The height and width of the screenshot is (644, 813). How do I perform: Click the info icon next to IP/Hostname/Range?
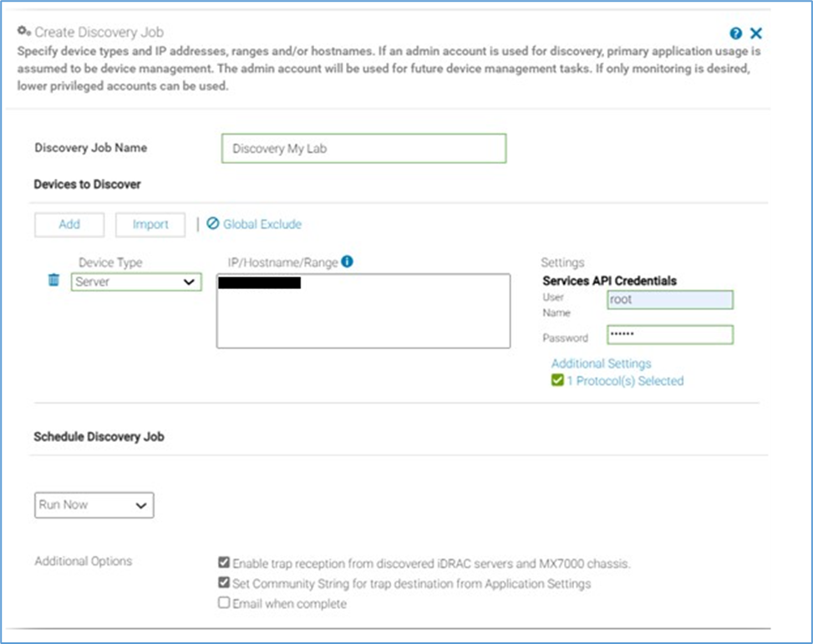pyautogui.click(x=346, y=261)
